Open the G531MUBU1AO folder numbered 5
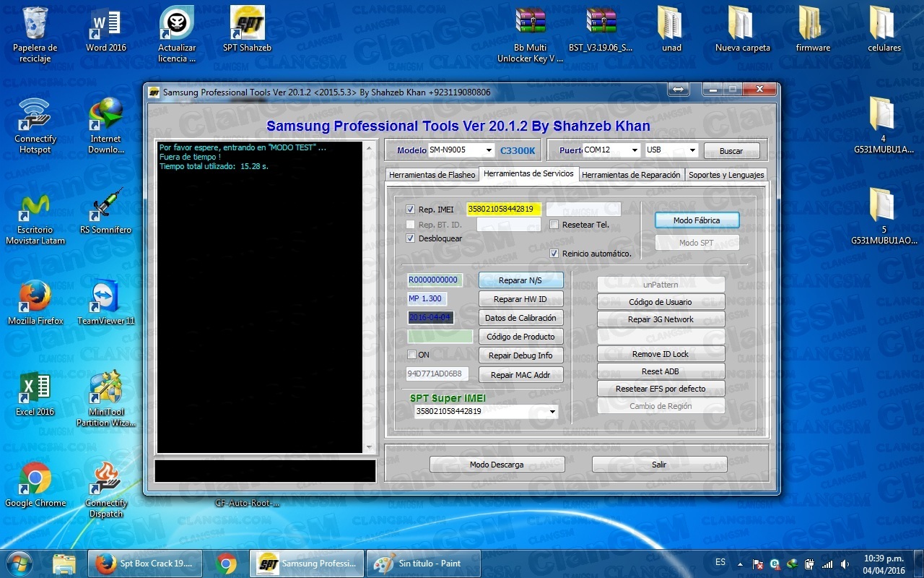 tap(884, 216)
